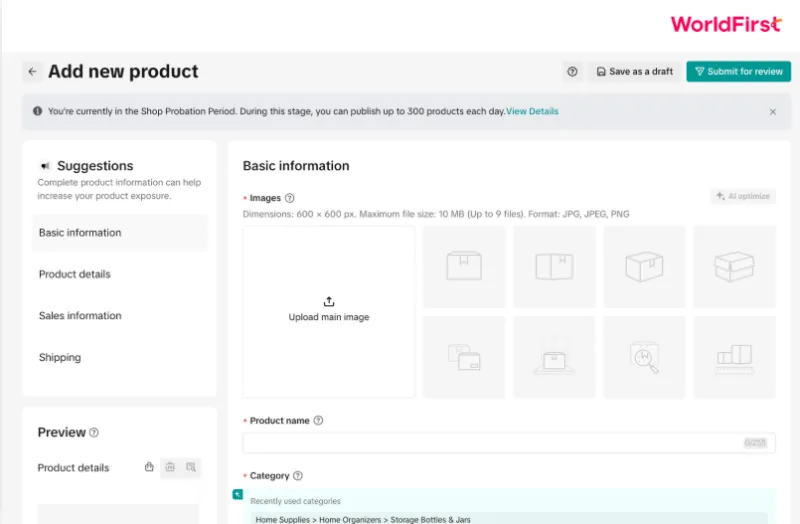Click the AI optimize button
Screen dimensions: 800x524
[x=743, y=196]
